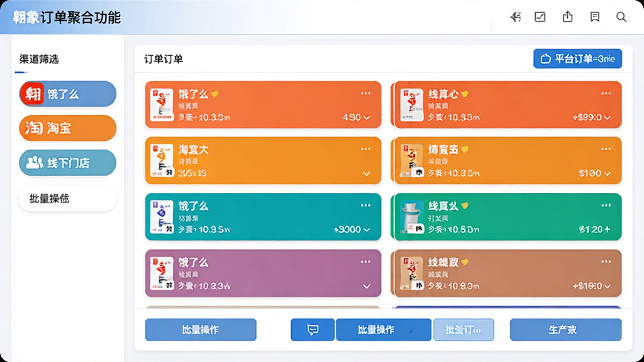Screen dimensions: 644x362
Task: Expand the chevron on purple 饿了么 card
Action: coord(367,286)
